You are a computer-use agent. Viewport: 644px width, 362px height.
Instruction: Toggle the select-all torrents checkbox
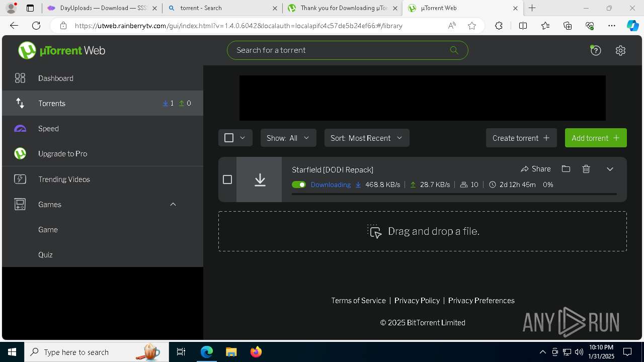click(x=229, y=138)
